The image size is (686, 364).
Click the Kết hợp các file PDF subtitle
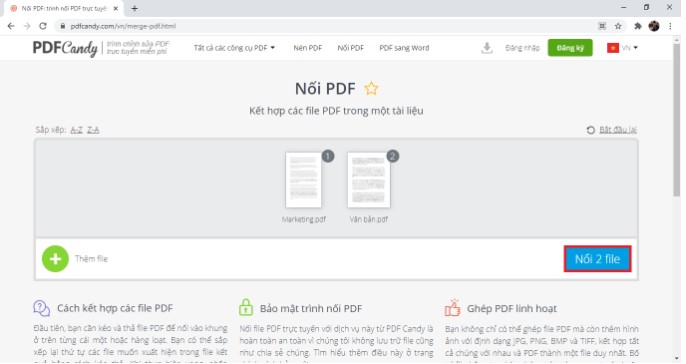336,111
